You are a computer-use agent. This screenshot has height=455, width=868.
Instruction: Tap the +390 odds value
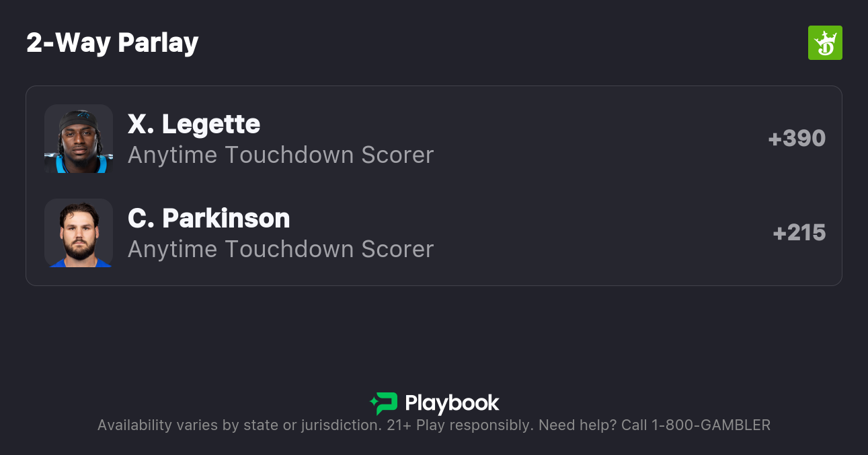tap(797, 139)
